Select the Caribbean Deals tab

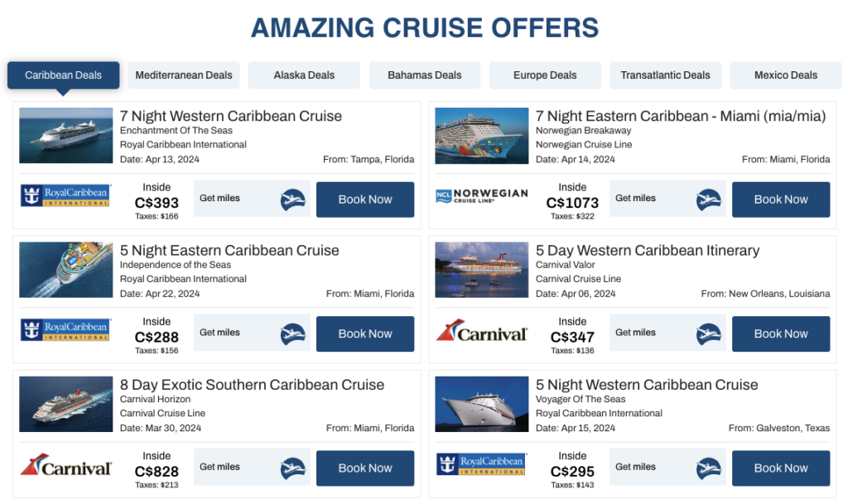(x=62, y=74)
